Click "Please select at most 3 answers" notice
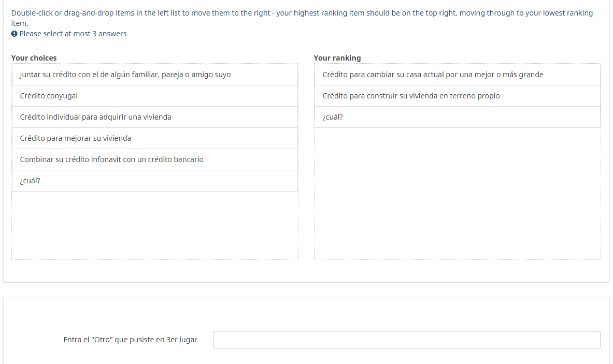This screenshot has width=613, height=364. point(73,34)
